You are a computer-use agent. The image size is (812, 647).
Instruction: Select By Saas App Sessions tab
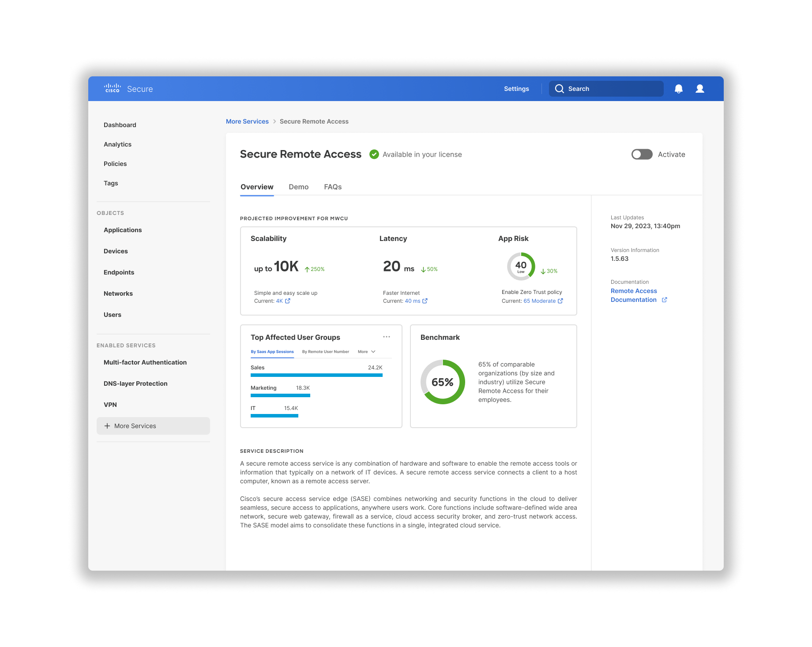[x=272, y=352]
